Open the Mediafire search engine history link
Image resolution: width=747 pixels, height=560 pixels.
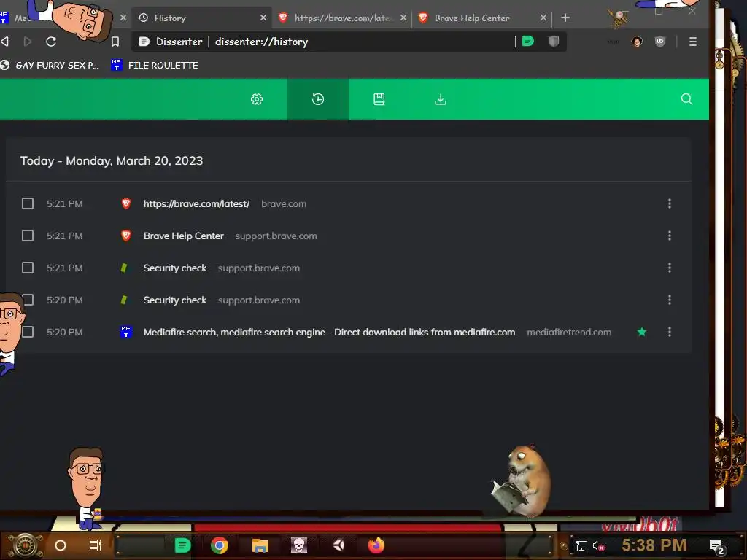pos(329,332)
